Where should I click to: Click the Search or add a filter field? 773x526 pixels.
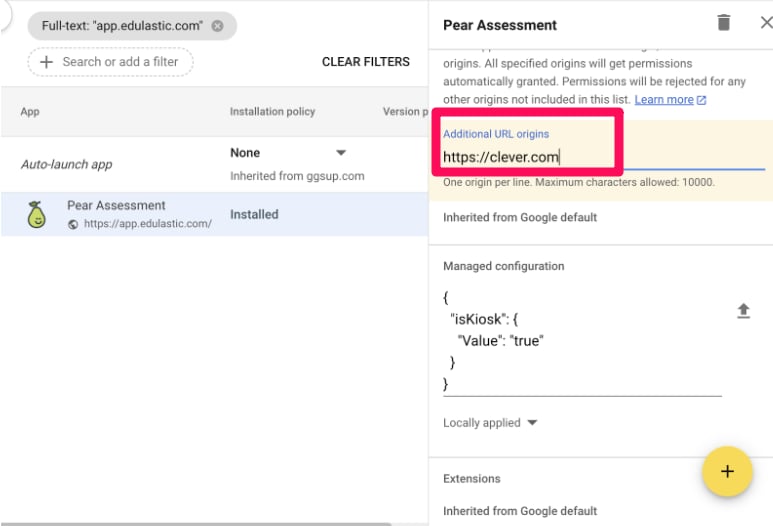point(110,62)
